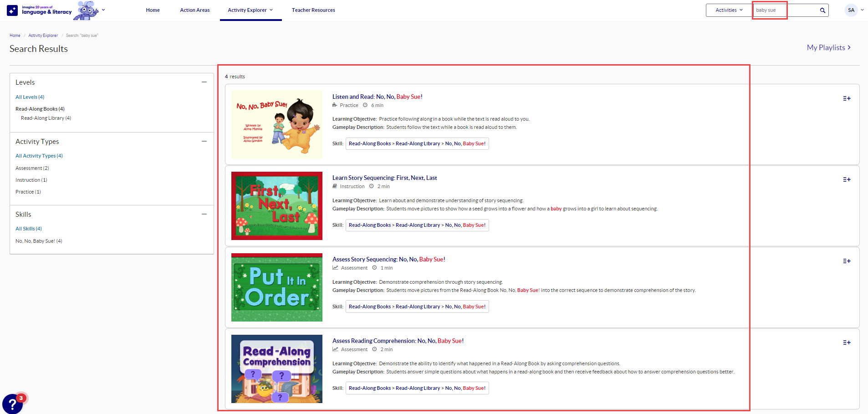
Task: Open the help question mark widget
Action: 12,404
